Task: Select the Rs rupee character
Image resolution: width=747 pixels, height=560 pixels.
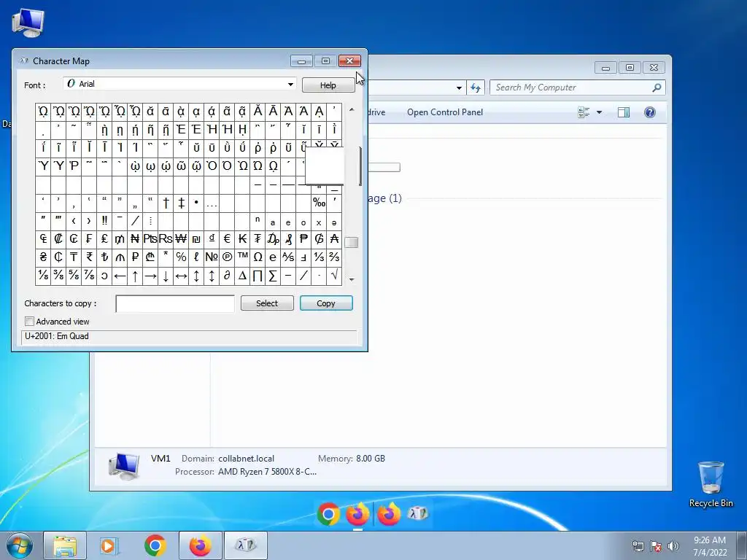Action: coord(166,238)
